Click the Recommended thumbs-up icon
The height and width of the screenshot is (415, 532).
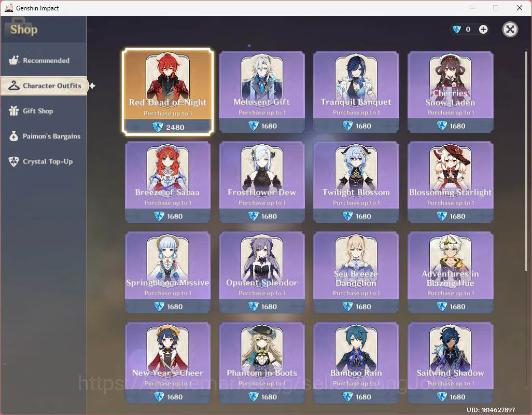point(14,60)
